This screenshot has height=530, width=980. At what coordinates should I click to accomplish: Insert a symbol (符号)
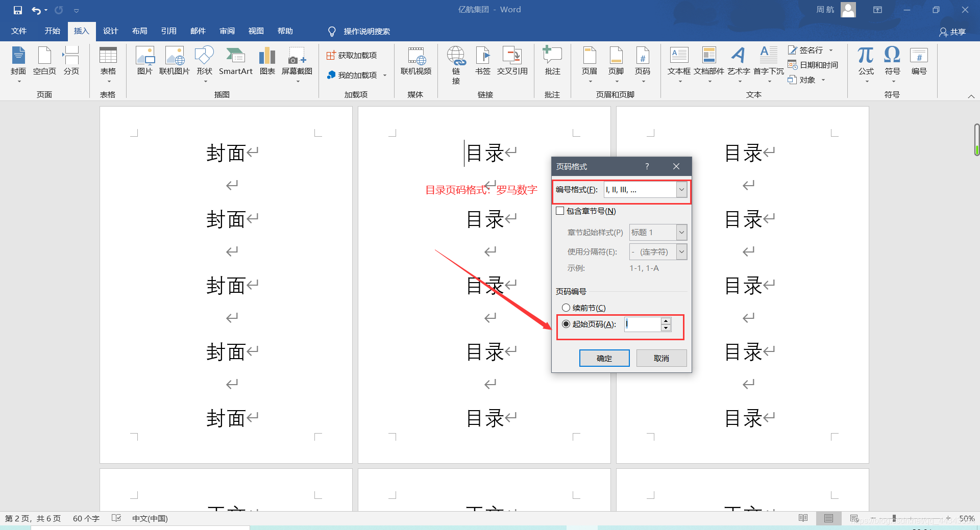point(892,64)
